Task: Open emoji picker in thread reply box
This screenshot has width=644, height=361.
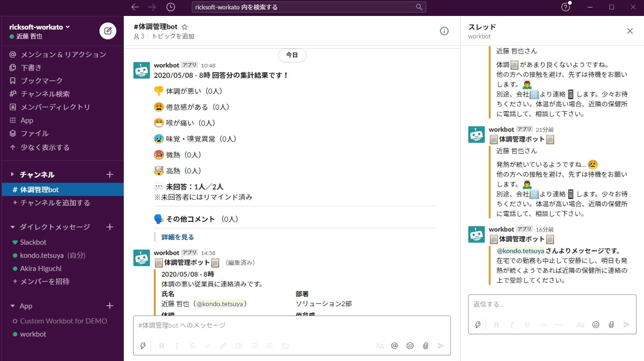Action: tap(596, 324)
